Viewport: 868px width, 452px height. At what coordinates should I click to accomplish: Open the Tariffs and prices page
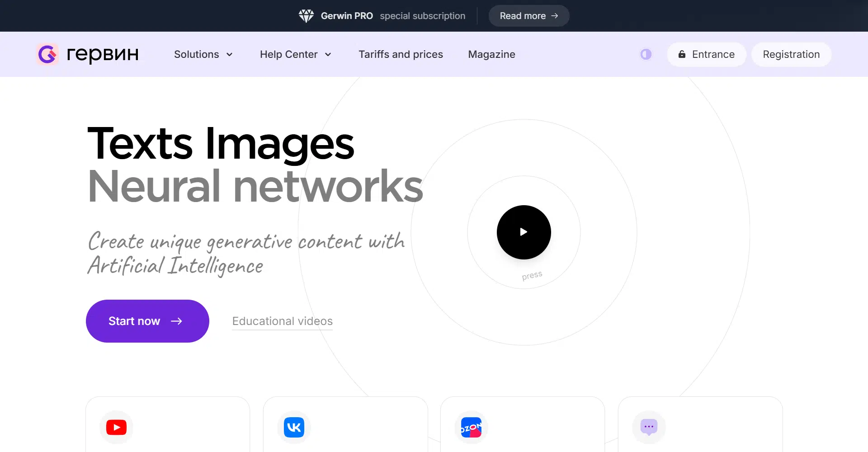coord(401,54)
